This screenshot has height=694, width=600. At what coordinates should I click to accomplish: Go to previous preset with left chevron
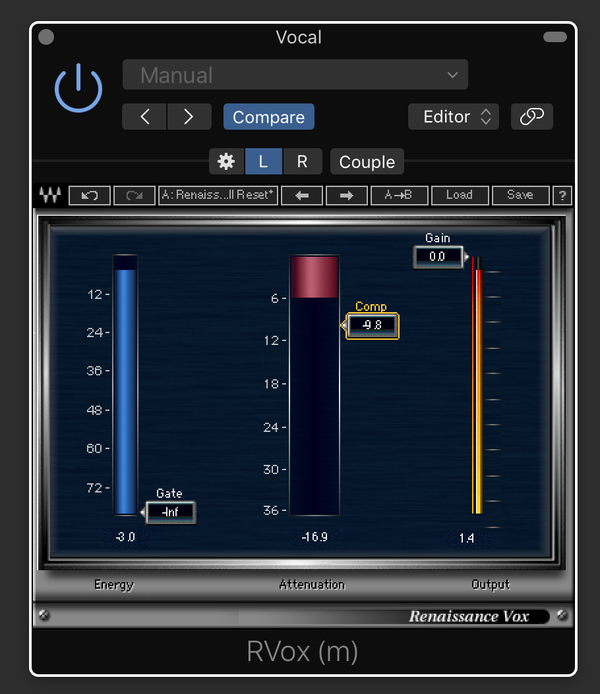click(x=145, y=117)
